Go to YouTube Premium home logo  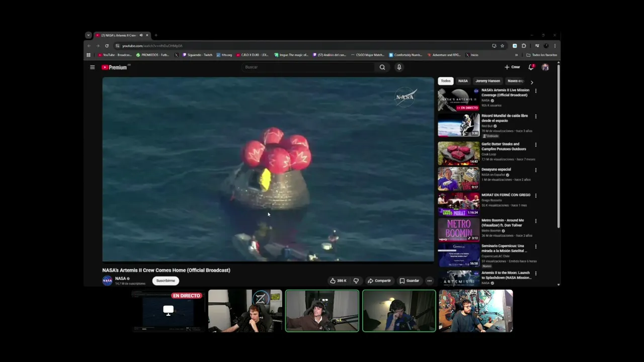[114, 67]
